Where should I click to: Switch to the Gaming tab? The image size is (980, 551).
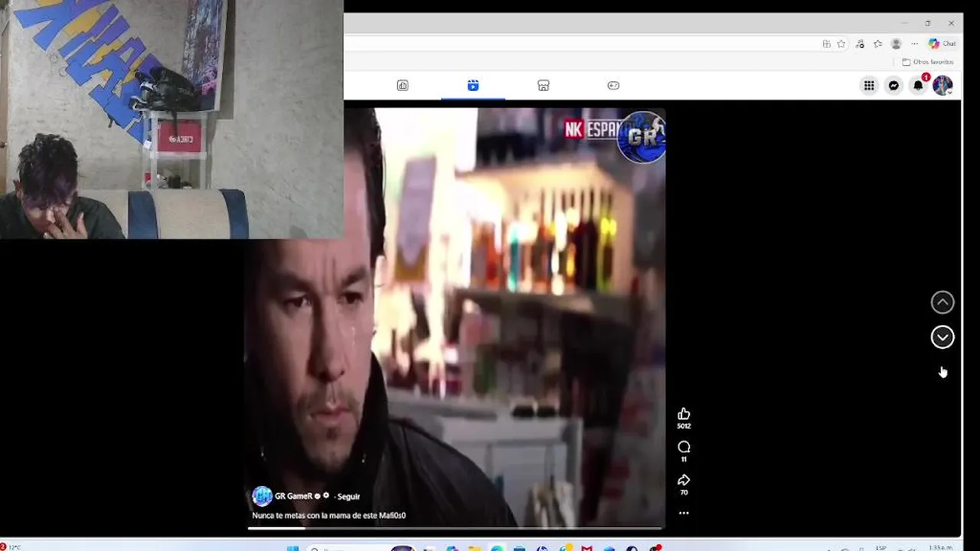[x=613, y=86]
